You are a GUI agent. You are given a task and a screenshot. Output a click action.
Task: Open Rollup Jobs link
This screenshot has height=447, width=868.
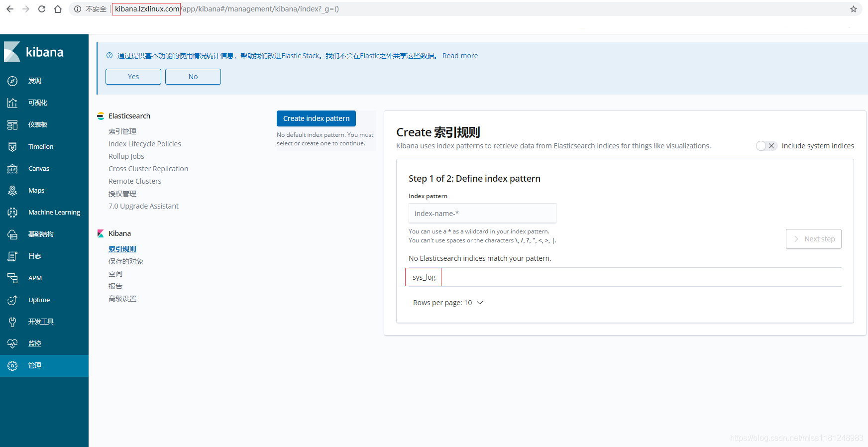[x=126, y=156]
